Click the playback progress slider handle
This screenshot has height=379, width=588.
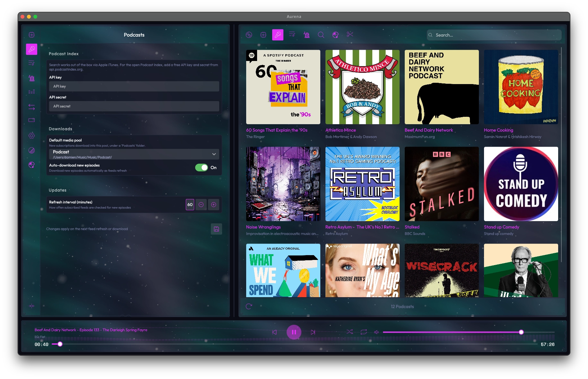tap(60, 344)
